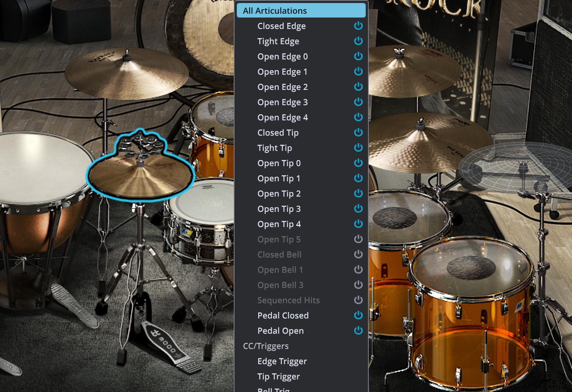Click power icon beside Closed Tip
The height and width of the screenshot is (392, 572).
(358, 133)
